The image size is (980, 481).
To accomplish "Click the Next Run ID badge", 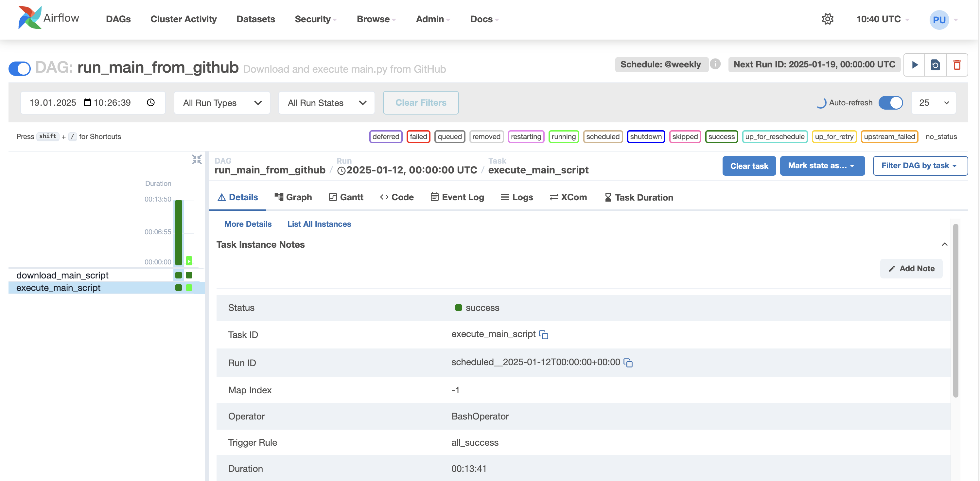I will coord(814,64).
